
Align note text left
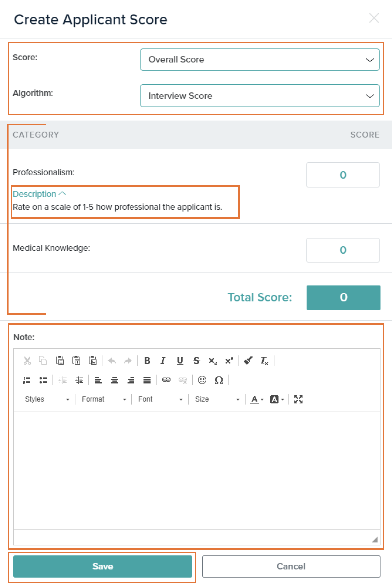[x=98, y=380]
